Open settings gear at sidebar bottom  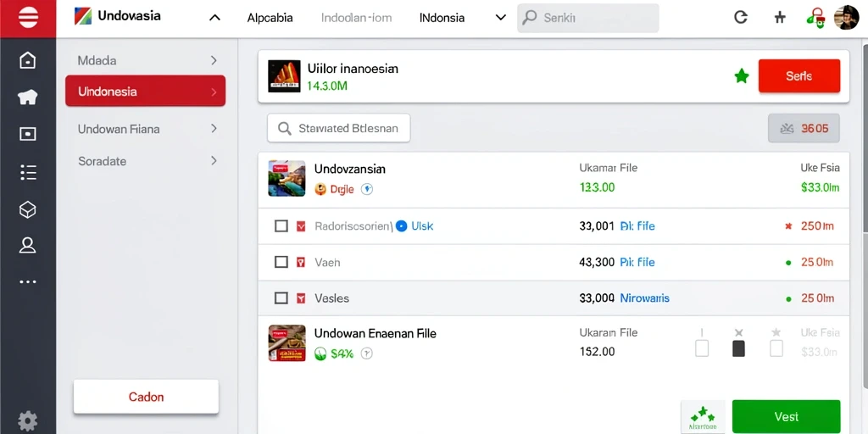[28, 421]
